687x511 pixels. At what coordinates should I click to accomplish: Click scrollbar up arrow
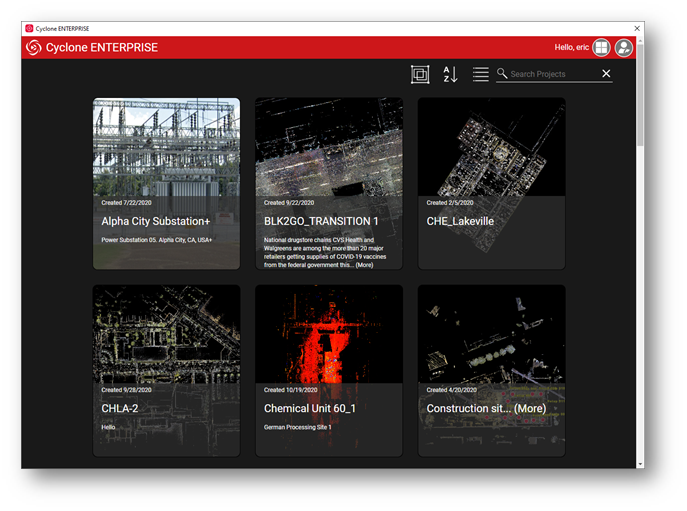(x=639, y=42)
